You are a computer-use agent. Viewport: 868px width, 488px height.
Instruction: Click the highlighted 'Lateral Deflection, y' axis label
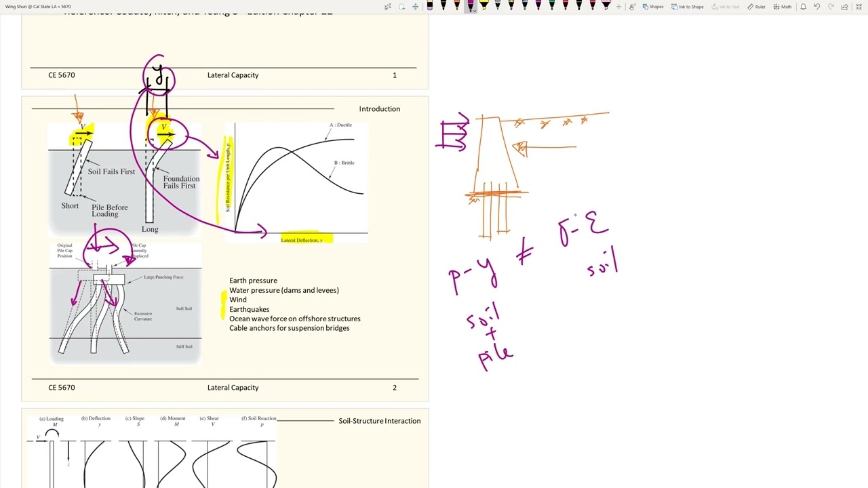[302, 240]
